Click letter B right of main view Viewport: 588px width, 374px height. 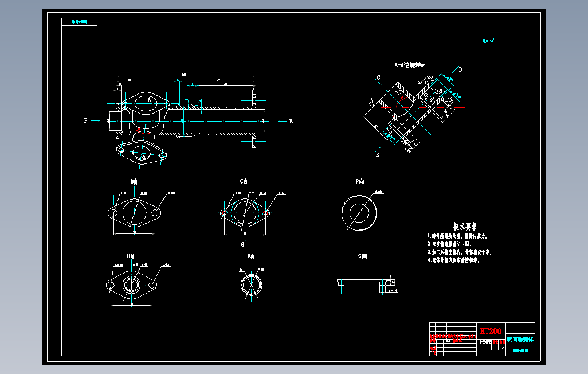click(291, 121)
